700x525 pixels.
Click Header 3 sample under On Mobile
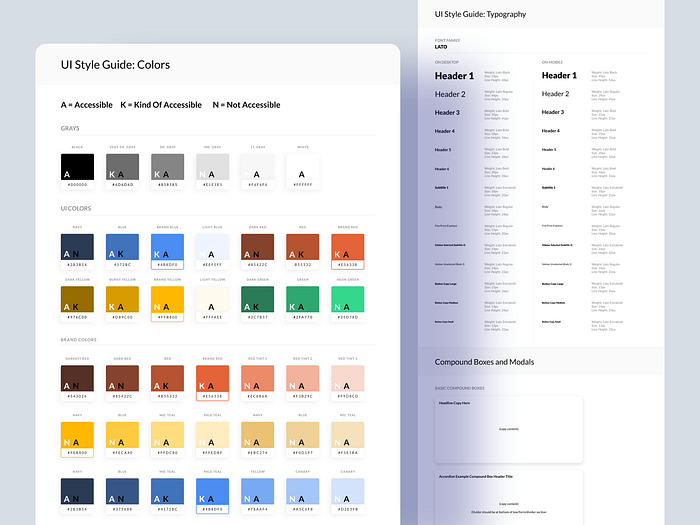pyautogui.click(x=553, y=112)
